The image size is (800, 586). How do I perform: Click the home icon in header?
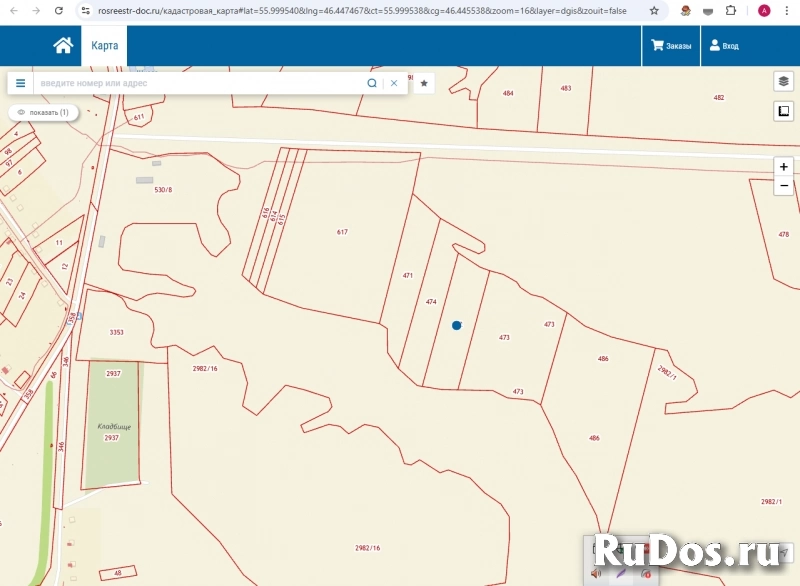63,45
